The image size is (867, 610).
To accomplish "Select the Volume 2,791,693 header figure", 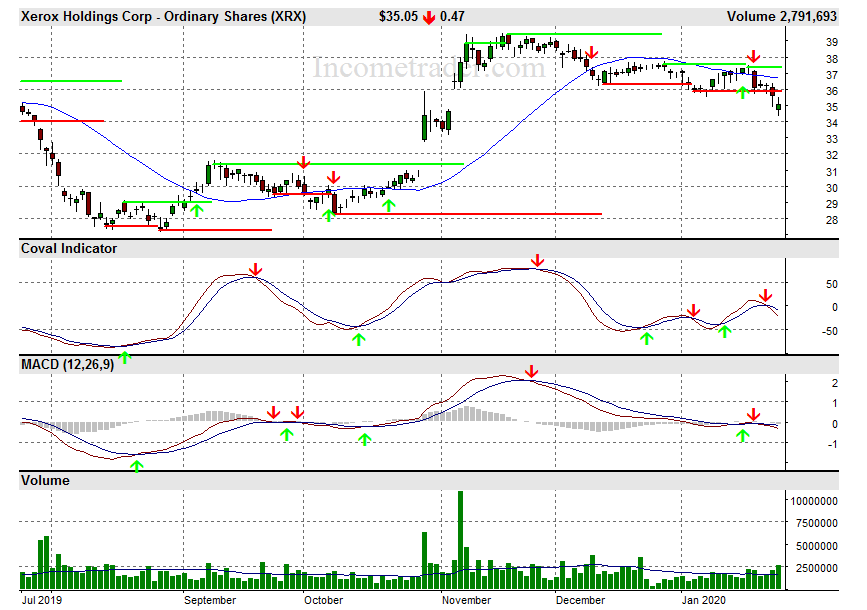I will pos(781,17).
